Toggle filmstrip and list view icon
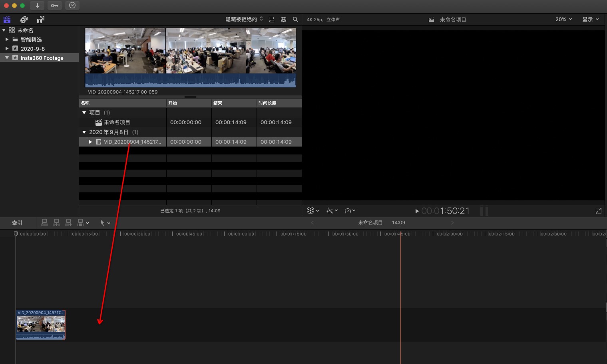This screenshot has height=364, width=607. (272, 19)
